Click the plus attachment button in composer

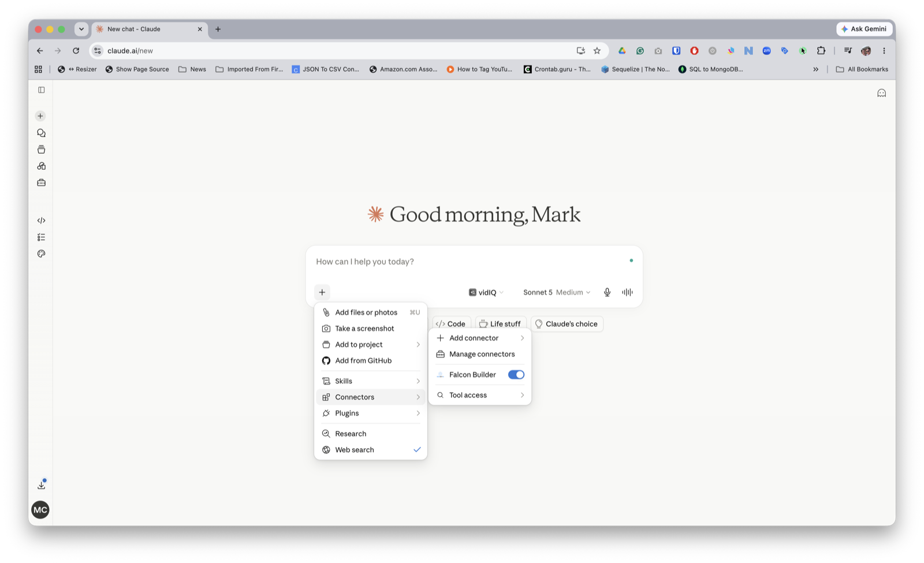pyautogui.click(x=322, y=292)
